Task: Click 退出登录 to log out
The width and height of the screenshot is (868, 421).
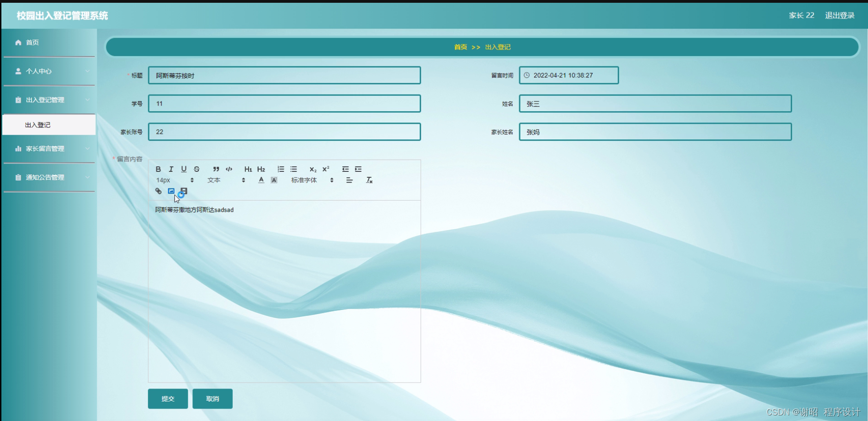Action: tap(840, 15)
